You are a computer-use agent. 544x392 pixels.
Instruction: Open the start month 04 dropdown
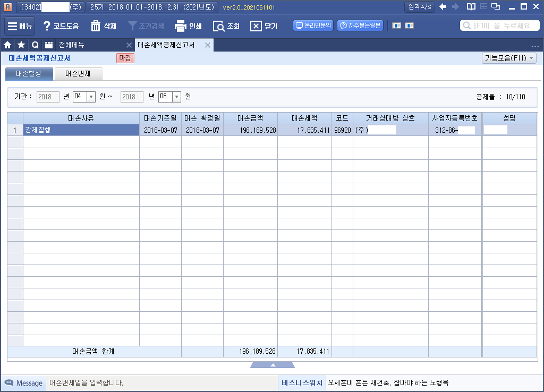(x=91, y=97)
